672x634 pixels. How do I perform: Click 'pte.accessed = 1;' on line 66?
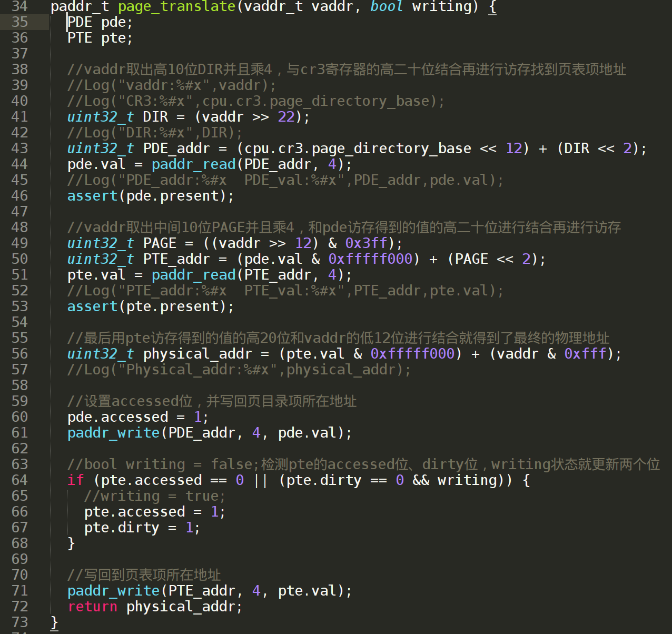point(155,512)
